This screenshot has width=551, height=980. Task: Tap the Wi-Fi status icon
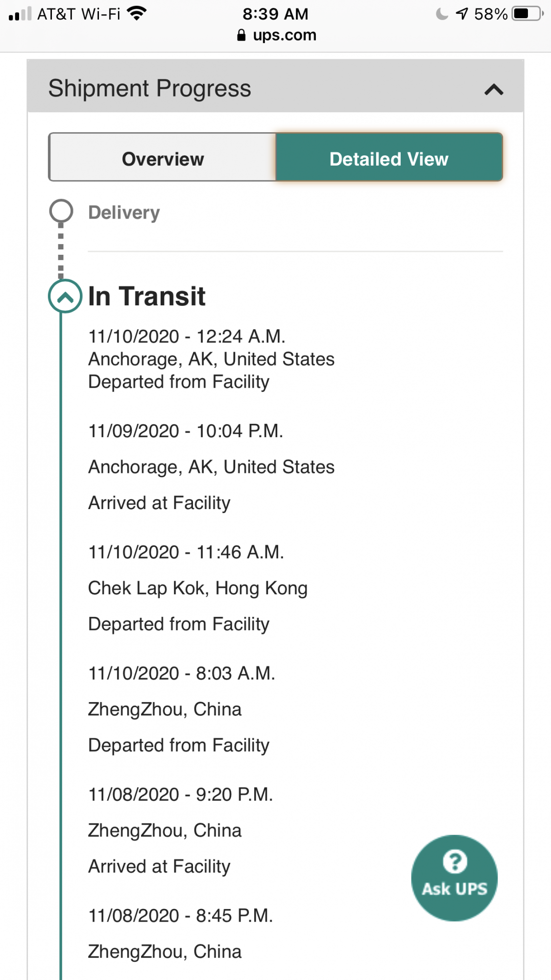click(x=137, y=13)
